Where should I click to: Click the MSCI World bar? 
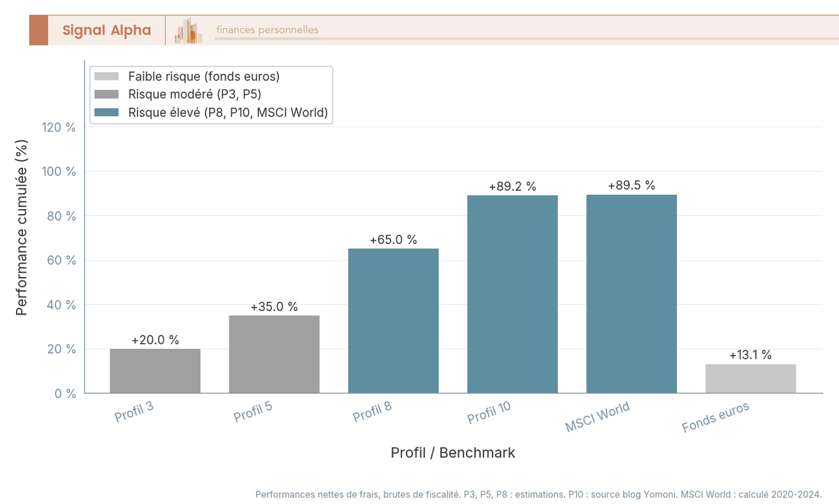tap(631, 294)
